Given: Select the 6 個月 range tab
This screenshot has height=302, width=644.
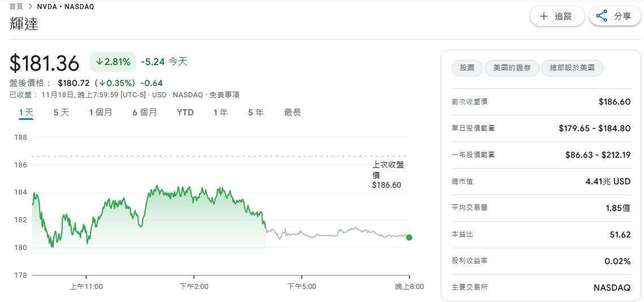Looking at the screenshot, I should pos(145,113).
